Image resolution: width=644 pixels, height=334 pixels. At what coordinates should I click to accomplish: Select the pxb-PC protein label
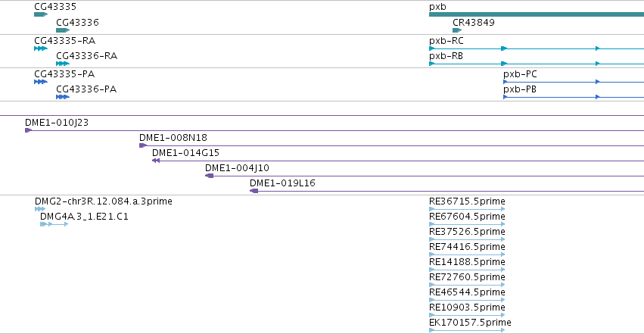[x=520, y=74]
